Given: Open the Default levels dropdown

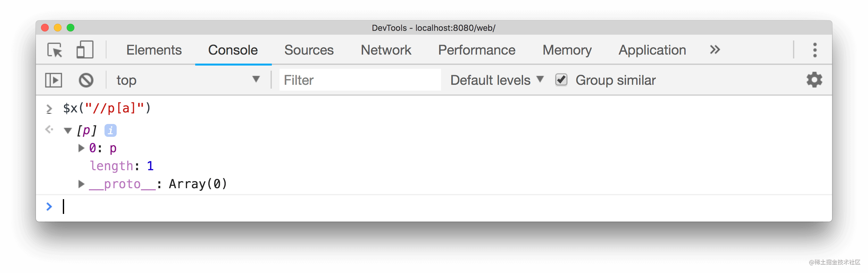Looking at the screenshot, I should tap(497, 80).
